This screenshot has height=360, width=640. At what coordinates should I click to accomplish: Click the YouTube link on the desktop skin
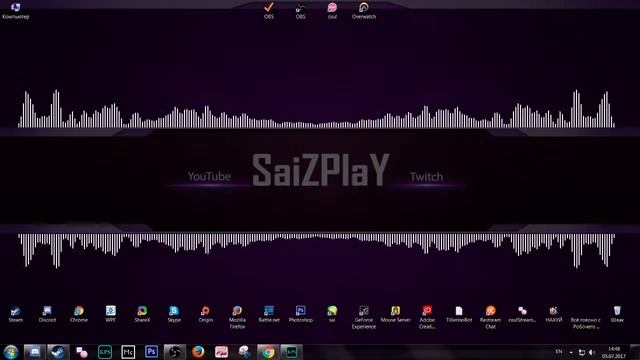[209, 176]
